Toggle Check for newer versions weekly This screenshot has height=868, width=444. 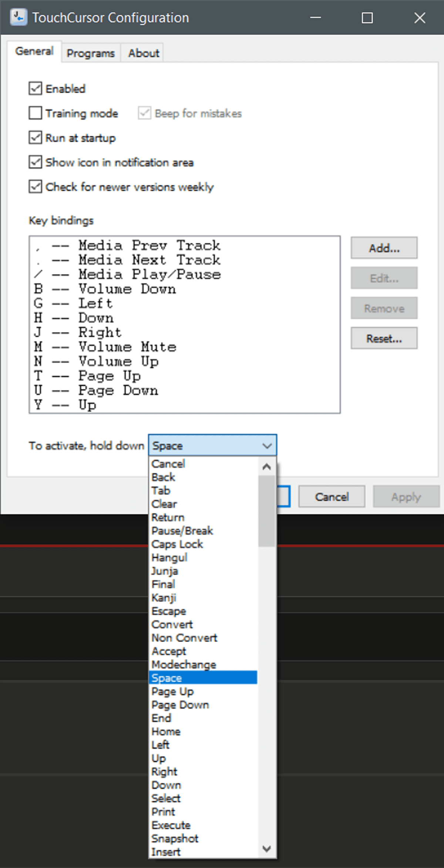[x=36, y=187]
